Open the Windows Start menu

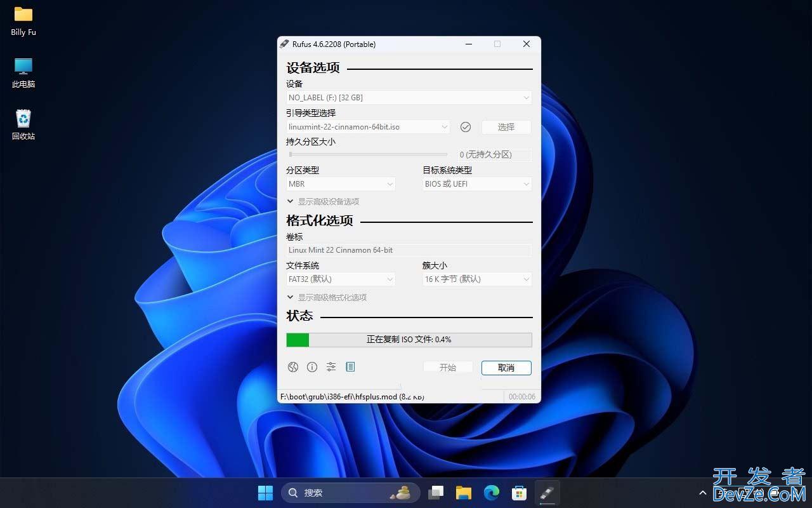[265, 493]
